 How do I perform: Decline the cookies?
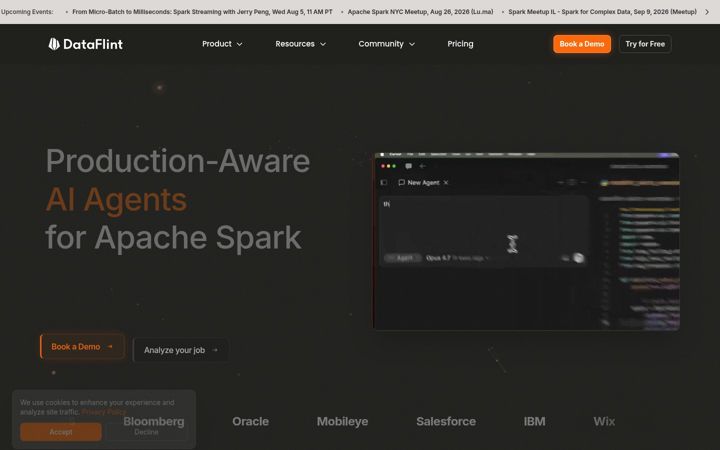146,432
